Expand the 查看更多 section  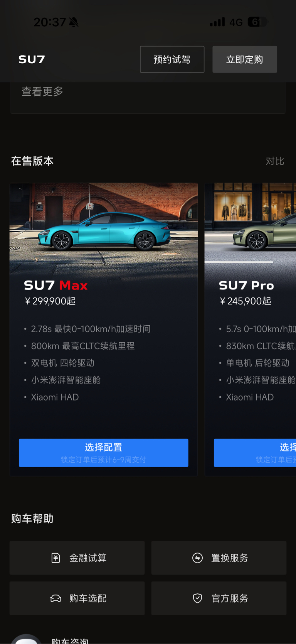(x=42, y=92)
